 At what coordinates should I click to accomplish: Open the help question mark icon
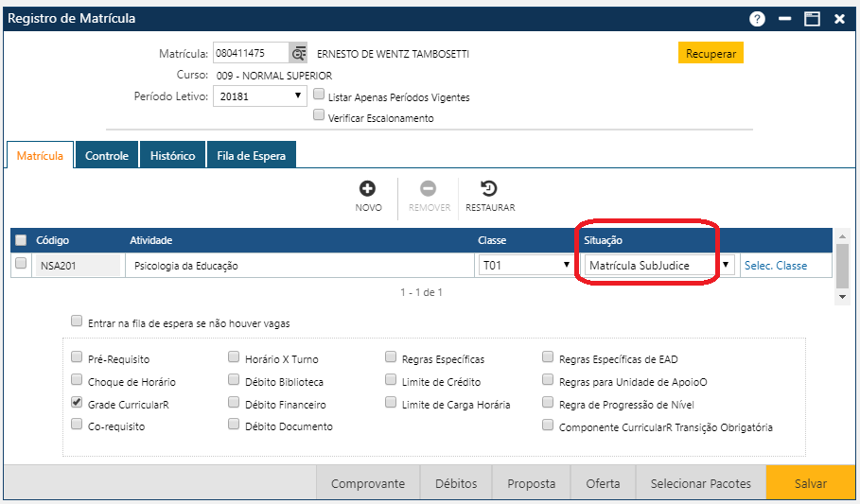click(757, 19)
